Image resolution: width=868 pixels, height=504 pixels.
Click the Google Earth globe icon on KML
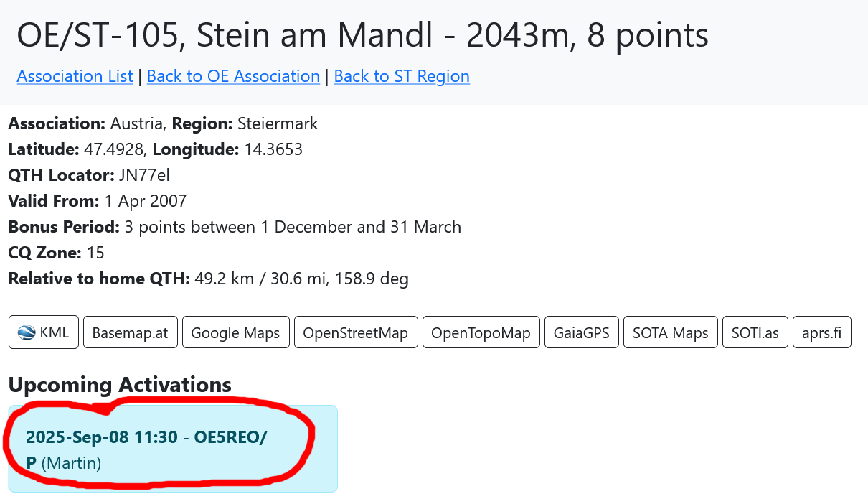[x=27, y=332]
